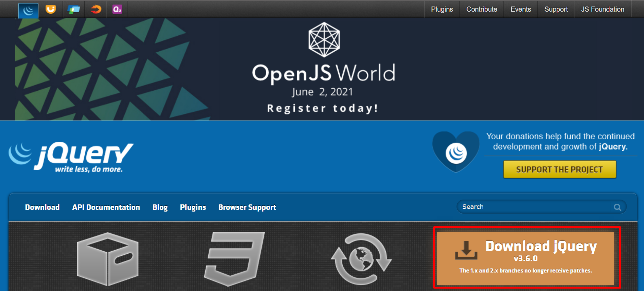Screen dimensions: 644x291
Task: Click the cross-browser globe arrows icon
Action: click(361, 259)
